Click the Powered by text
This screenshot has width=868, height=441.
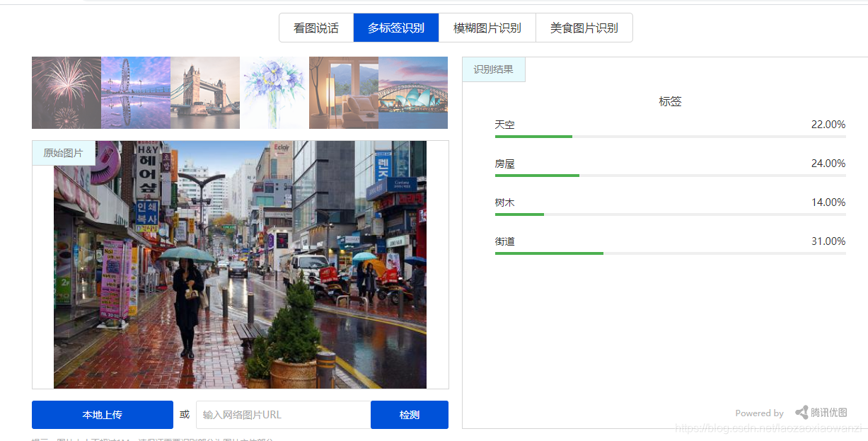(x=759, y=413)
